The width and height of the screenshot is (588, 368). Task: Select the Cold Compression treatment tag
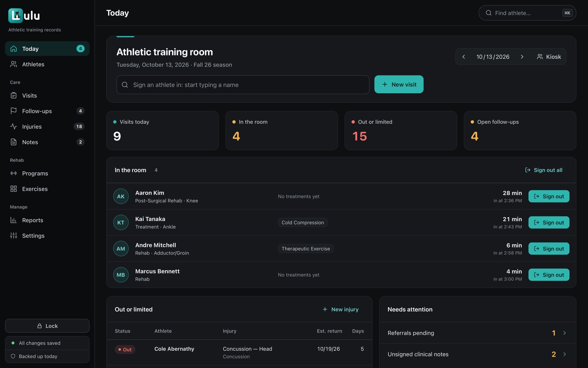[x=303, y=222]
